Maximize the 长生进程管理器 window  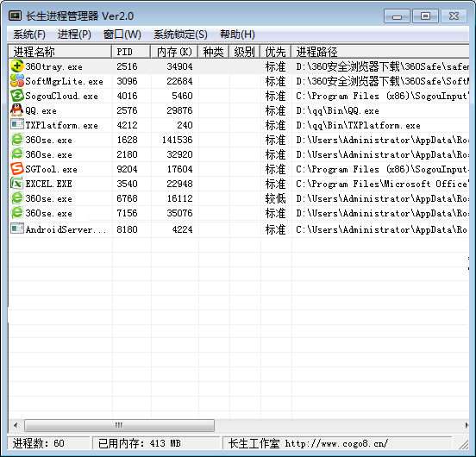click(x=425, y=16)
